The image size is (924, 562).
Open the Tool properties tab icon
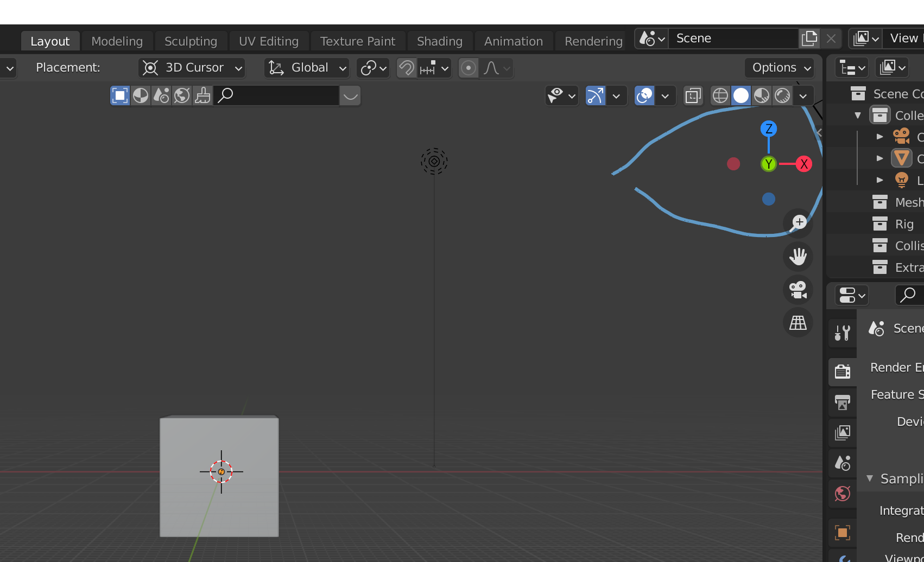843,333
